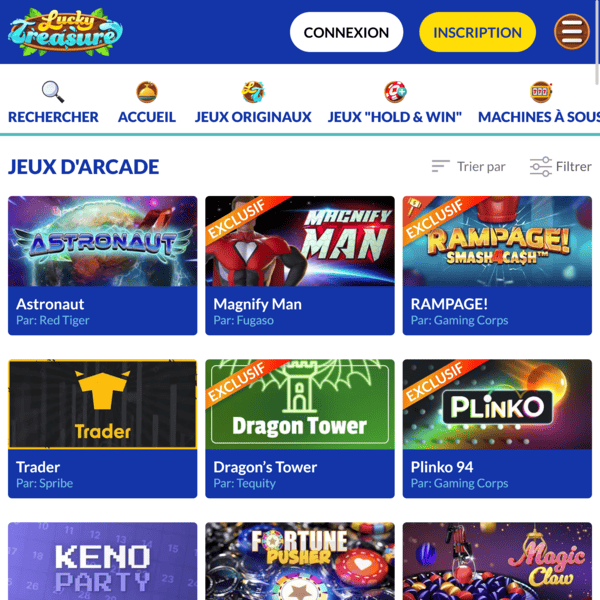The width and height of the screenshot is (600, 600).
Task: Launch the Magnify Man game
Action: coord(300,265)
